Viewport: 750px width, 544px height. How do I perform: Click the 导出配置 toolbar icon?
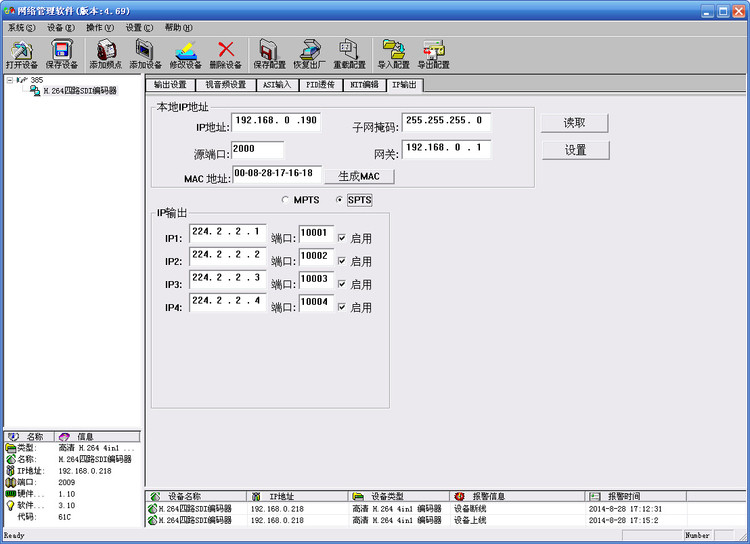pyautogui.click(x=433, y=50)
